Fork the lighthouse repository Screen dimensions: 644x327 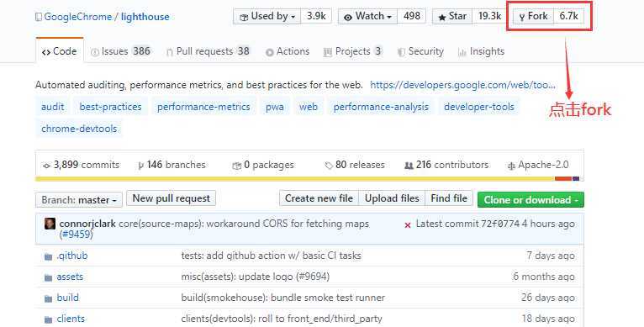[533, 17]
